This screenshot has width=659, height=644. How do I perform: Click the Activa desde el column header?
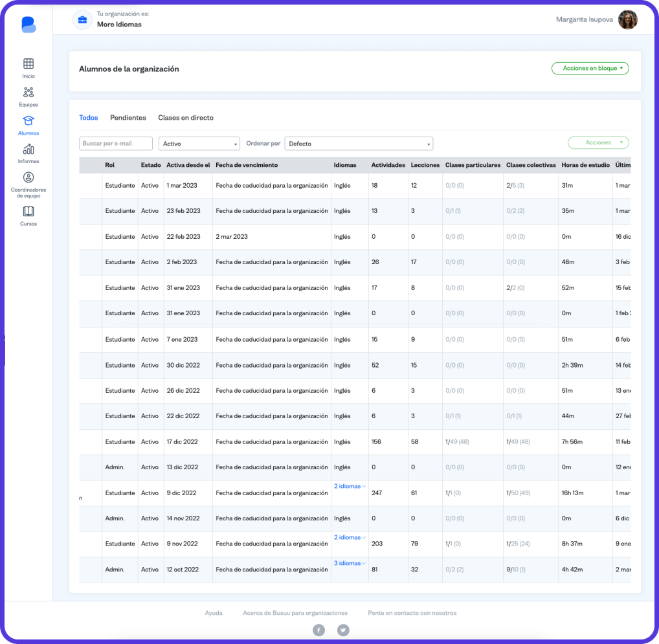click(188, 165)
